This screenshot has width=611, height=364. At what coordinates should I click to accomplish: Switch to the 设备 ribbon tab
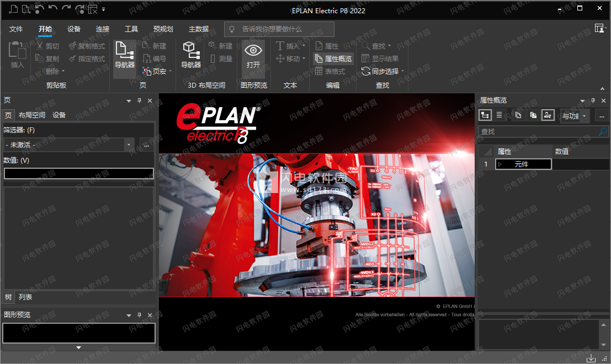point(73,29)
